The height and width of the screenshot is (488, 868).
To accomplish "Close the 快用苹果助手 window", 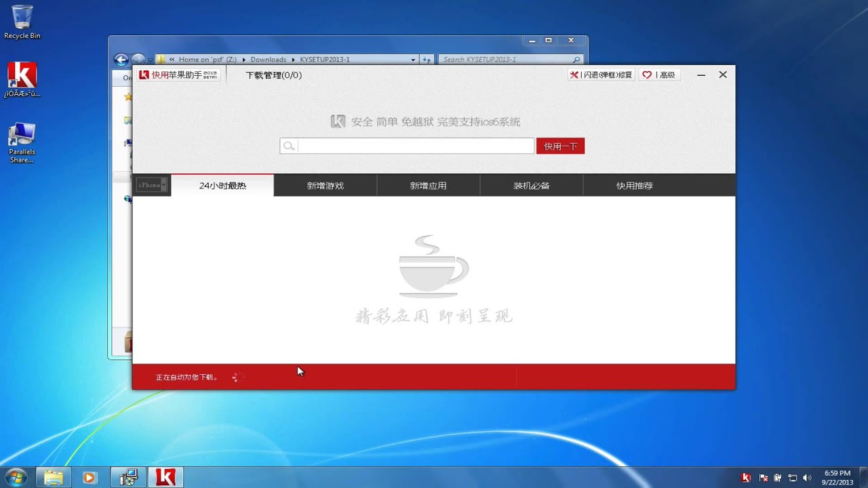I will click(x=723, y=75).
